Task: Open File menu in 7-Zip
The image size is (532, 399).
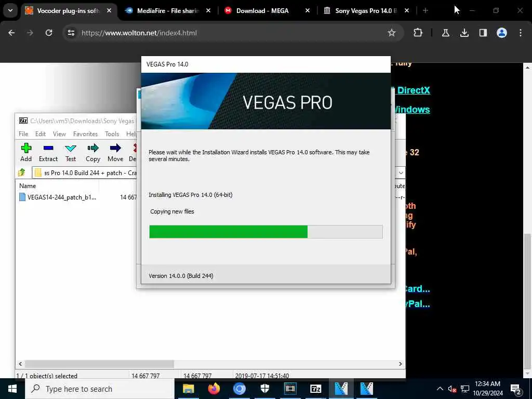Action: click(x=23, y=134)
